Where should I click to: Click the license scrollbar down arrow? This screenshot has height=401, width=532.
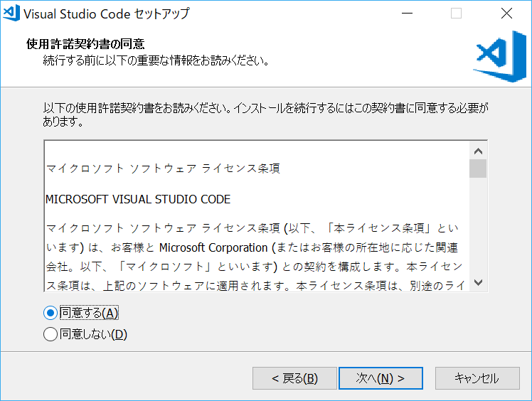click(478, 282)
